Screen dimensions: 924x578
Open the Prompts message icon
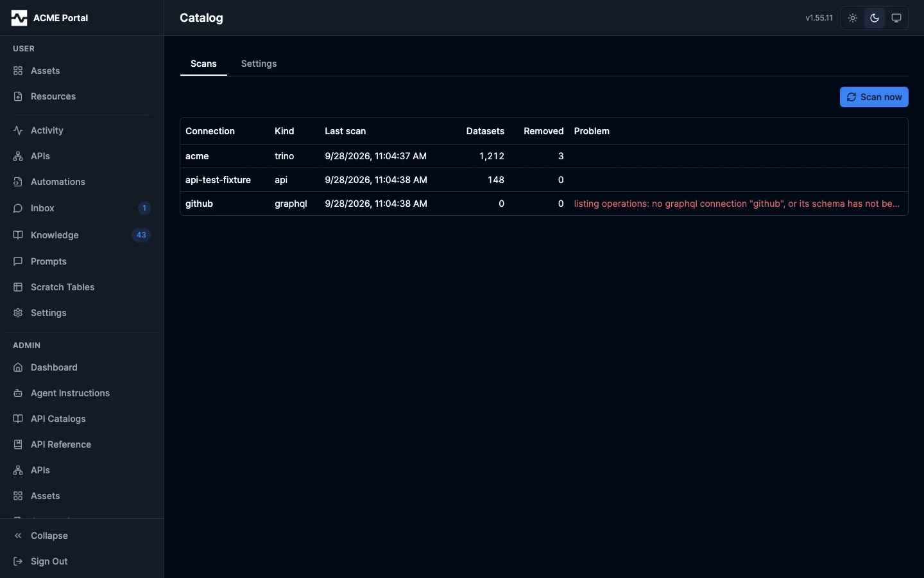(18, 261)
